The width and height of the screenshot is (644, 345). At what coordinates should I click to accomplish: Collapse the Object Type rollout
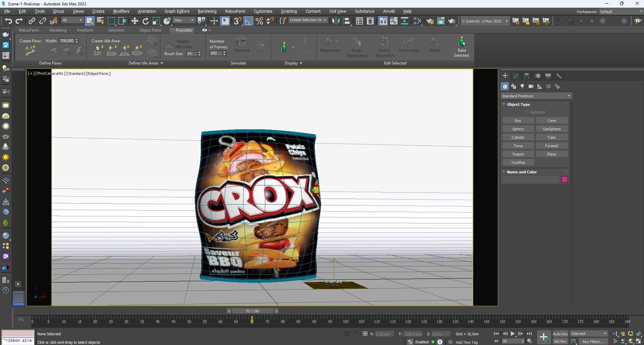tap(518, 105)
